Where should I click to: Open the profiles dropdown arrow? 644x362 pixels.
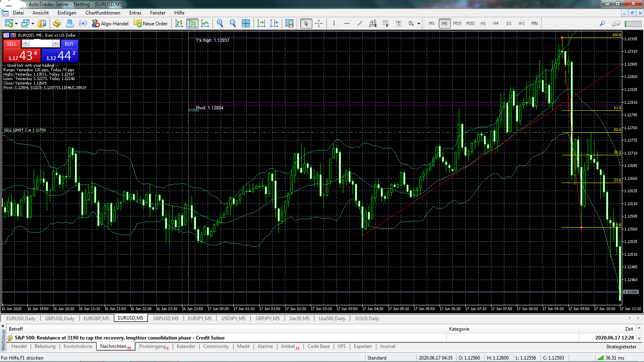[33, 24]
